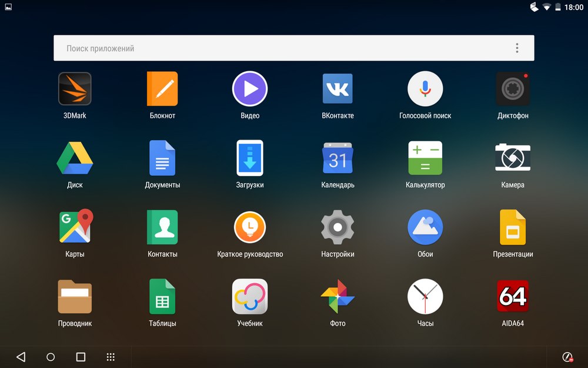Open the AIDA64 app
This screenshot has height=368, width=588.
[x=513, y=296]
